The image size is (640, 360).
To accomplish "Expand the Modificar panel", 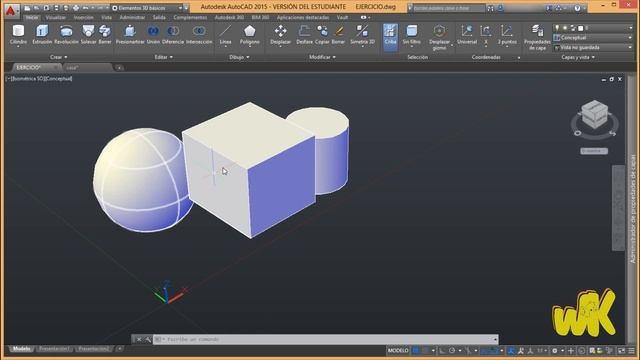I will tap(322, 57).
